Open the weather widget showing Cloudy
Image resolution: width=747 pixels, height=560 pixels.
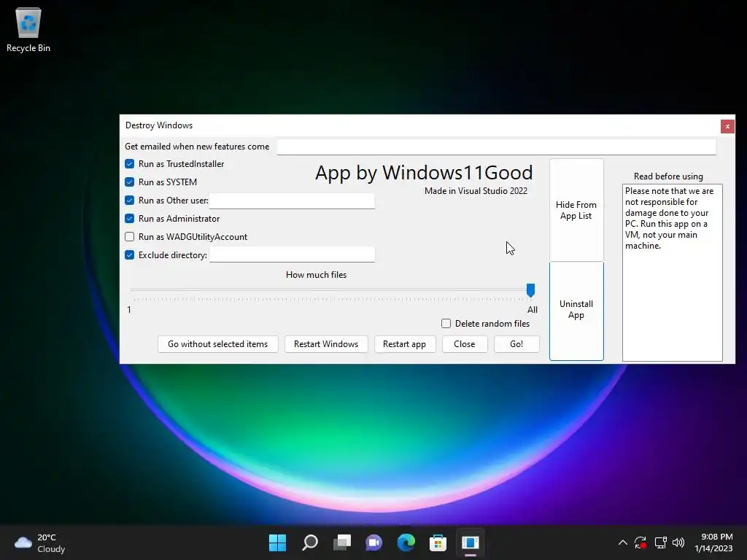coord(40,542)
